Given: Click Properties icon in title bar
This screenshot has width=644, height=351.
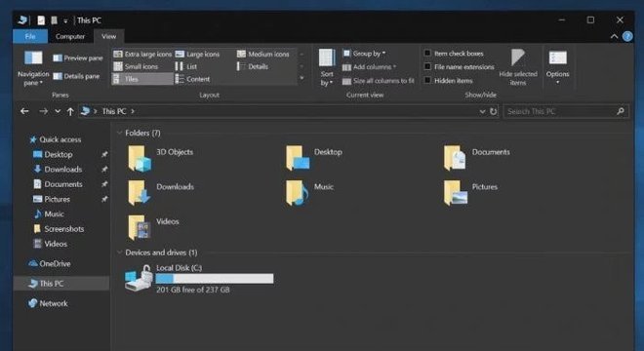Looking at the screenshot, I should point(41,20).
